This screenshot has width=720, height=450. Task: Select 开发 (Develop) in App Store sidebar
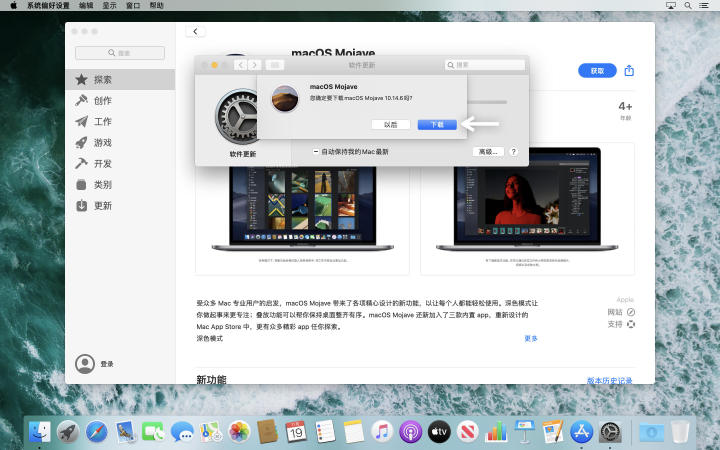120,163
